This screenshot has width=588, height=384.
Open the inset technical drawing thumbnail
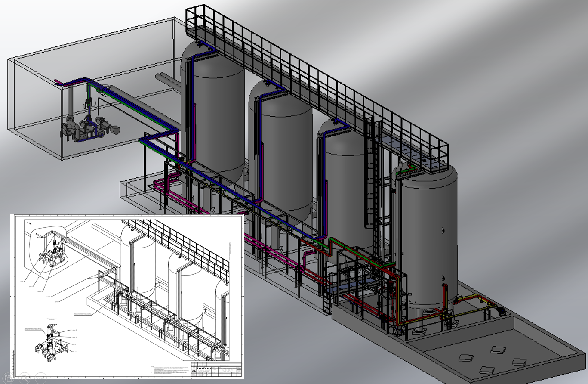click(x=127, y=297)
